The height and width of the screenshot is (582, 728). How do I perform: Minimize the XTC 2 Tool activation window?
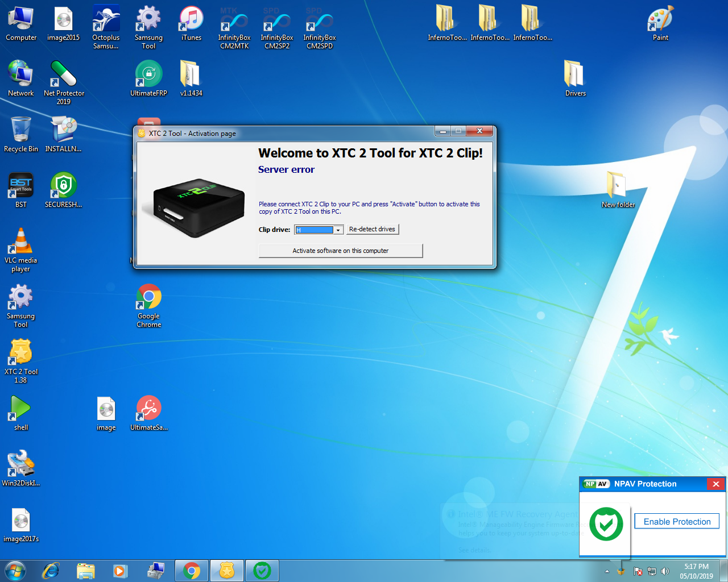click(x=442, y=131)
